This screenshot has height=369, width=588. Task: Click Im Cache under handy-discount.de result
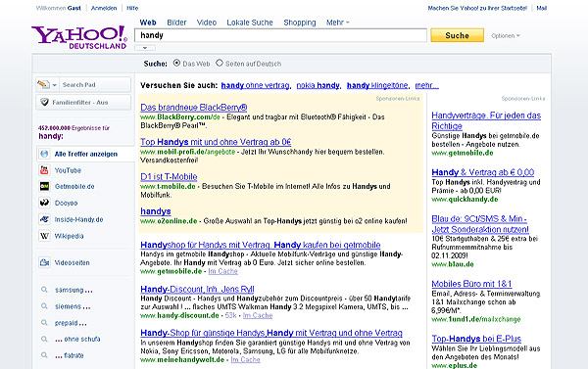coord(258,315)
